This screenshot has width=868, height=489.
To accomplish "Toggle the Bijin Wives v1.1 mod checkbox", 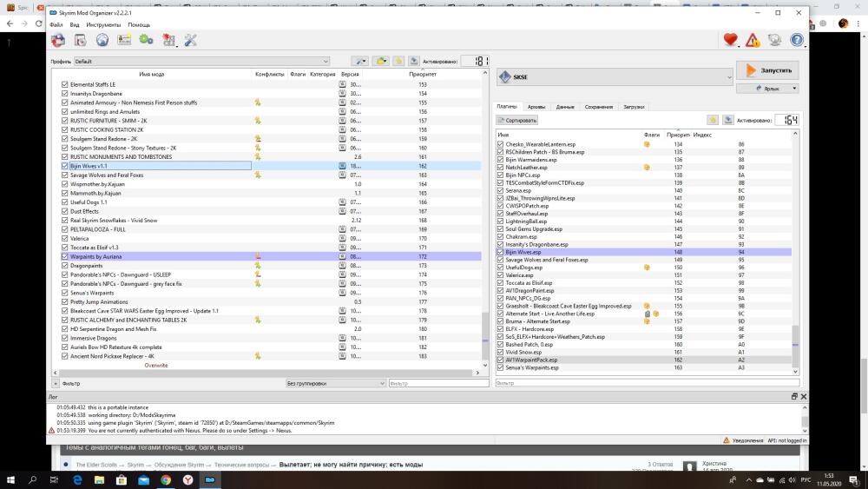I will coord(65,166).
